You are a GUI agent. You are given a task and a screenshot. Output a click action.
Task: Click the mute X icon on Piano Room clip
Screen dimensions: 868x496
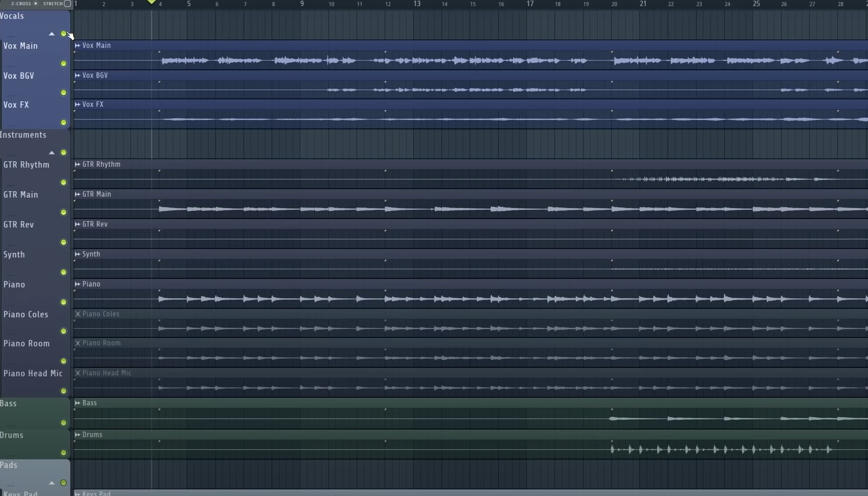tap(77, 343)
